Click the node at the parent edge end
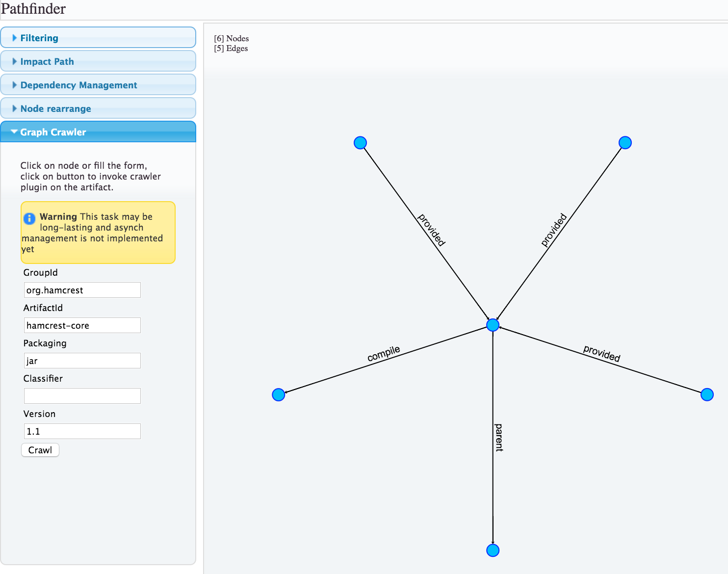The image size is (728, 574). pos(493,550)
